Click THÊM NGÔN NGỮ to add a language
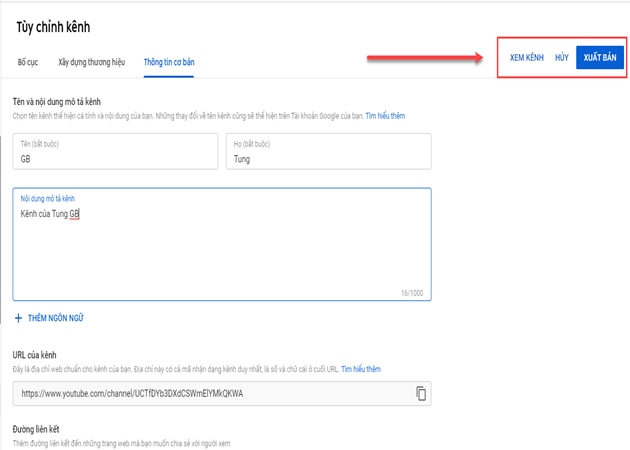This screenshot has height=450, width=630. (55, 318)
